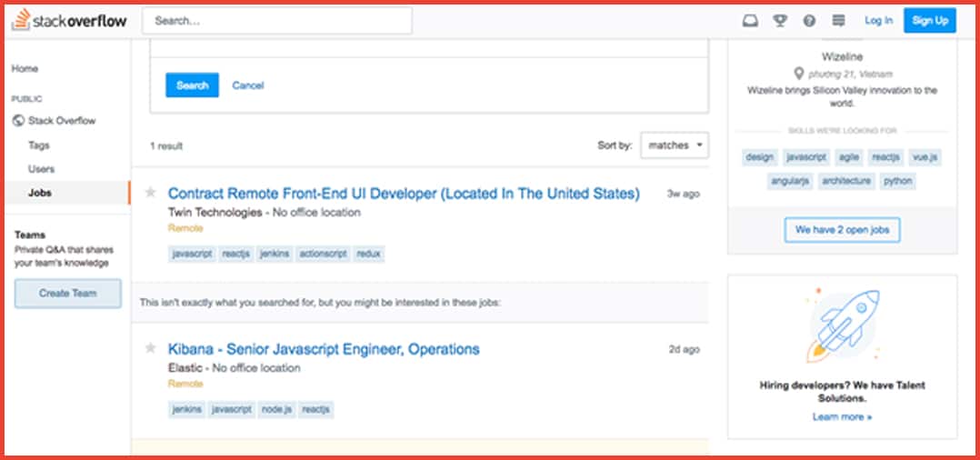The width and height of the screenshot is (980, 460).
Task: Open the Stack Overflow logo home link
Action: point(69,21)
